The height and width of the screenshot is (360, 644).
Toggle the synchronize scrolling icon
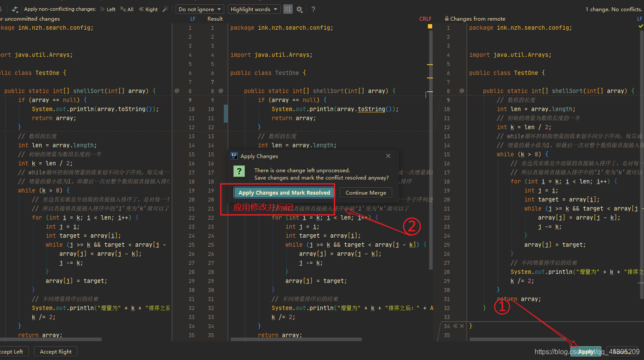288,9
